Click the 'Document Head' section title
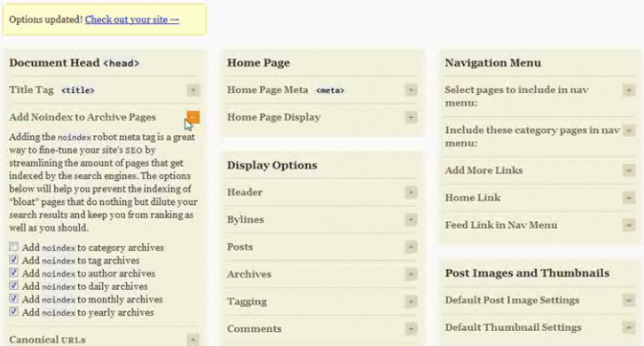The image size is (644, 346). point(54,62)
